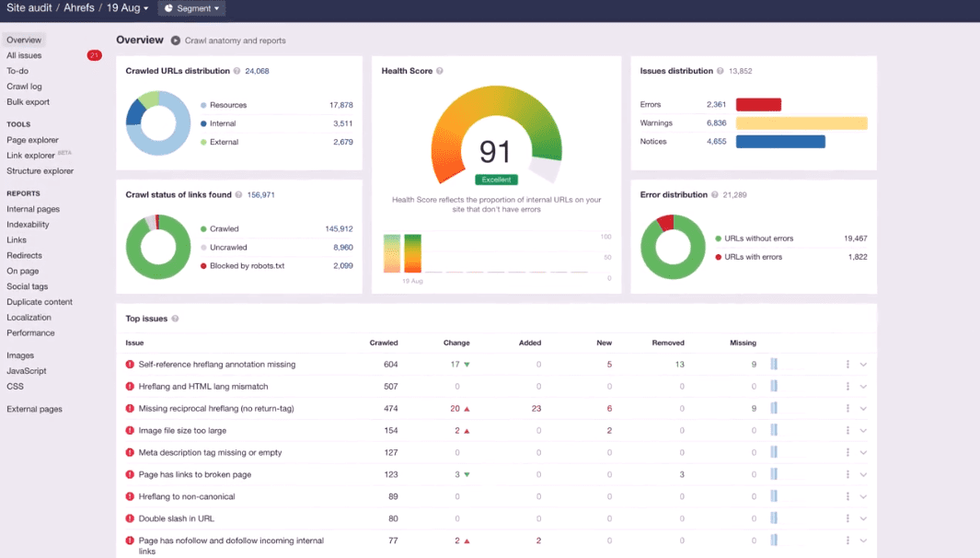Click history bar chart icon in Self-reference hreflang row
The height and width of the screenshot is (558, 980).
774,364
